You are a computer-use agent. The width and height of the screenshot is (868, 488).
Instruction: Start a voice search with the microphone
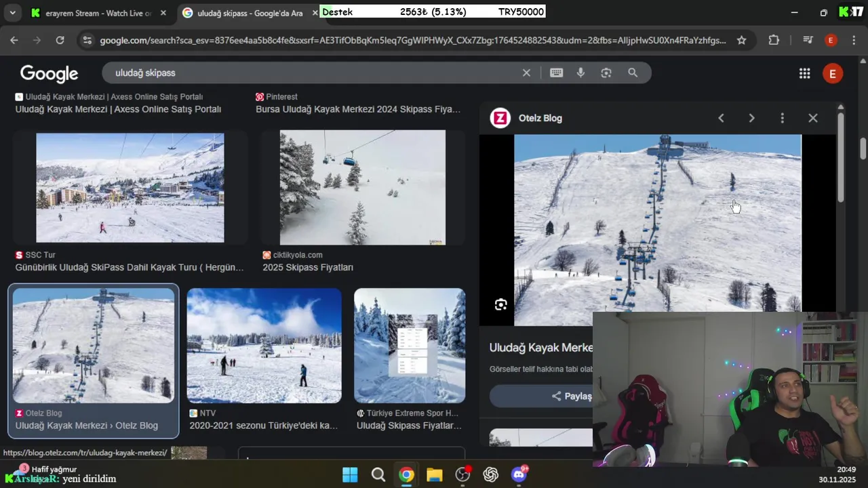[x=580, y=73]
